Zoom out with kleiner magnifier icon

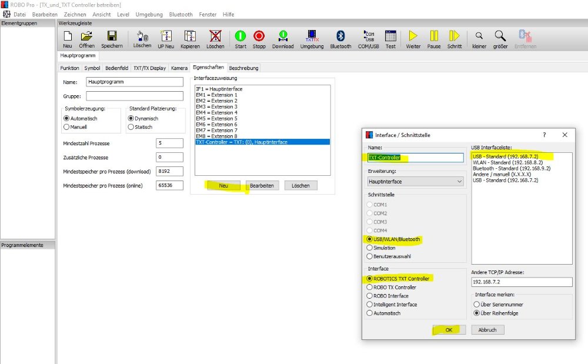coord(479,39)
